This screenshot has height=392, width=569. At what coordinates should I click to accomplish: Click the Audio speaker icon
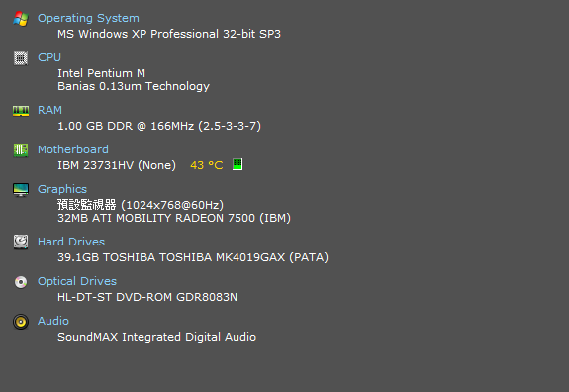[21, 322]
